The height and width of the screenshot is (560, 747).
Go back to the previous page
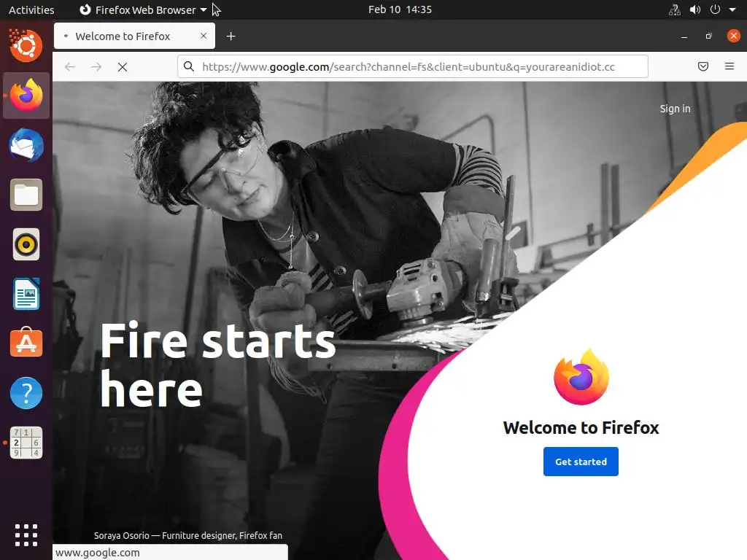pos(70,67)
